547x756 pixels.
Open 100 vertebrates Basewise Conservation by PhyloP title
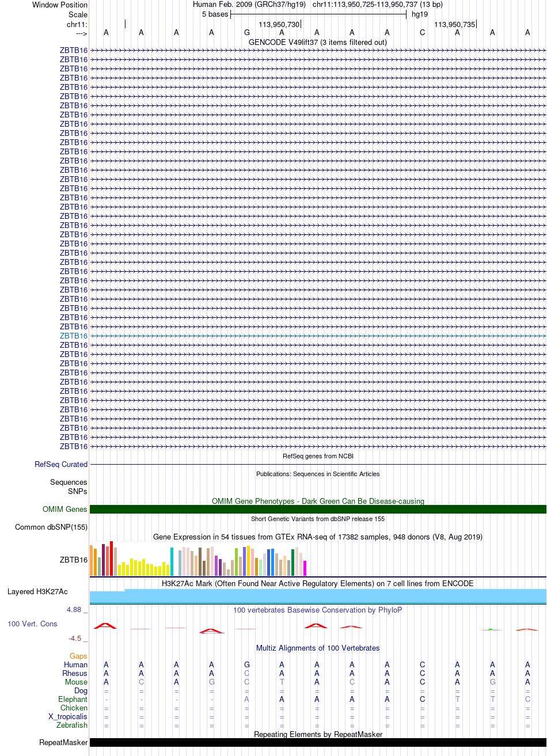click(318, 610)
